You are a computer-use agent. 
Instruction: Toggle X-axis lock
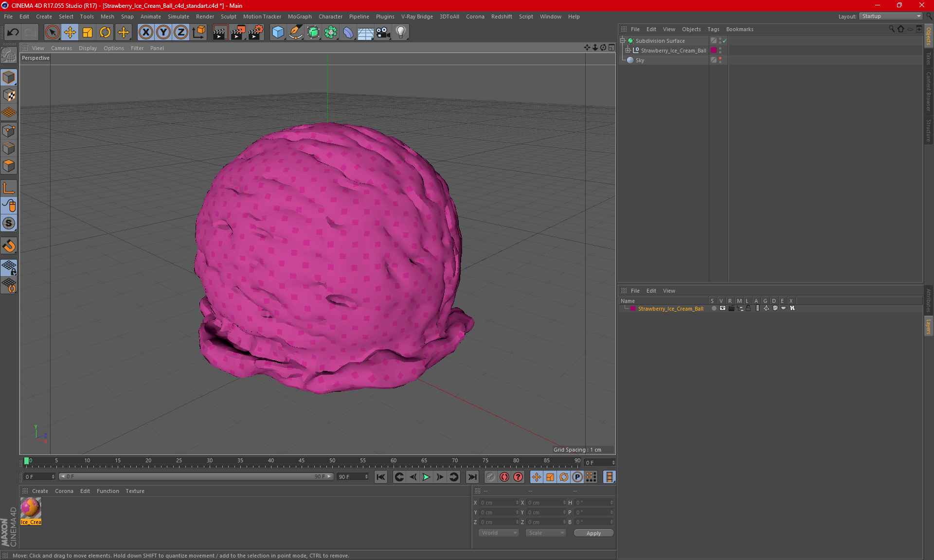(145, 33)
